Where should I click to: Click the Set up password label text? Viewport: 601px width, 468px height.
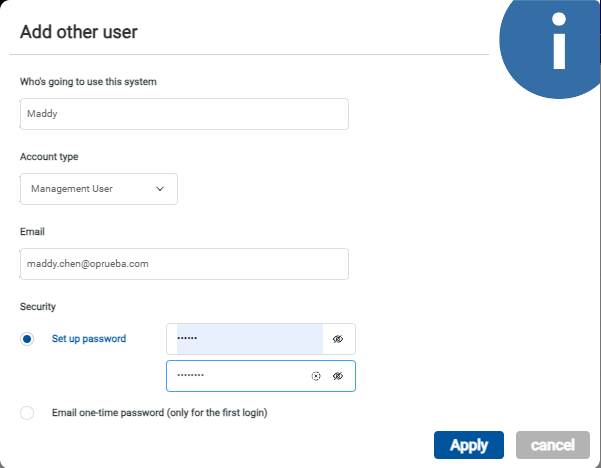(x=89, y=339)
